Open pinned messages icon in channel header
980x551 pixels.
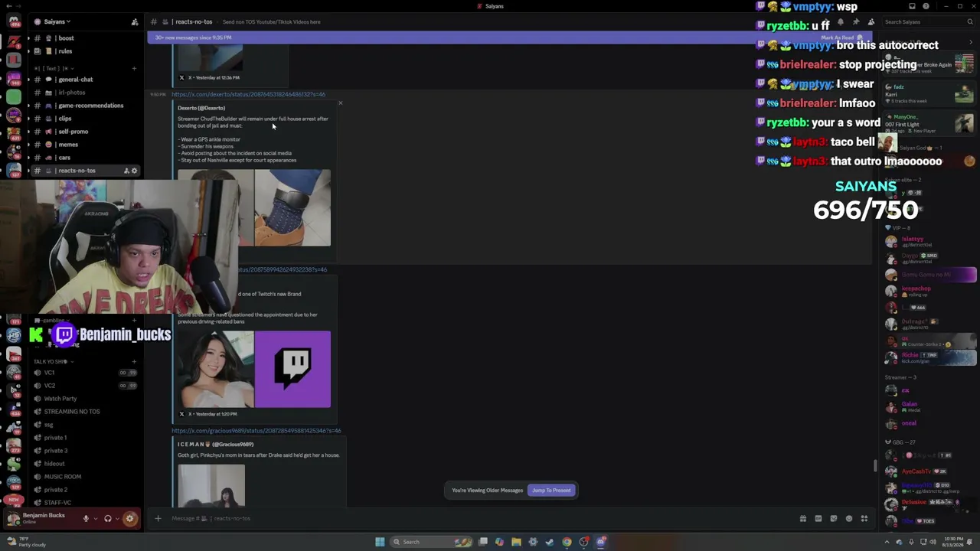856,21
